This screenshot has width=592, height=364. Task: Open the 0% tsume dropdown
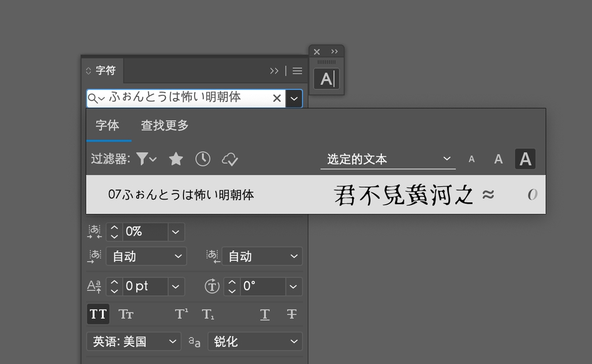176,232
